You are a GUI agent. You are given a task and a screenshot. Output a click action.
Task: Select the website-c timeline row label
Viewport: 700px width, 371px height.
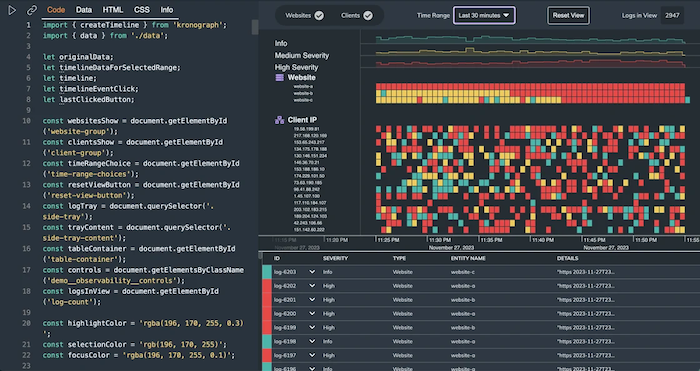pyautogui.click(x=303, y=100)
